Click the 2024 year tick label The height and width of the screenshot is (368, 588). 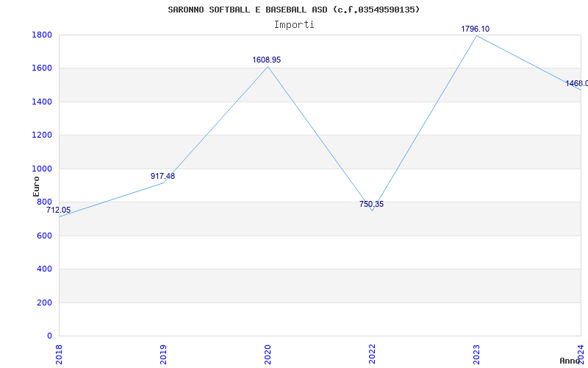click(581, 354)
